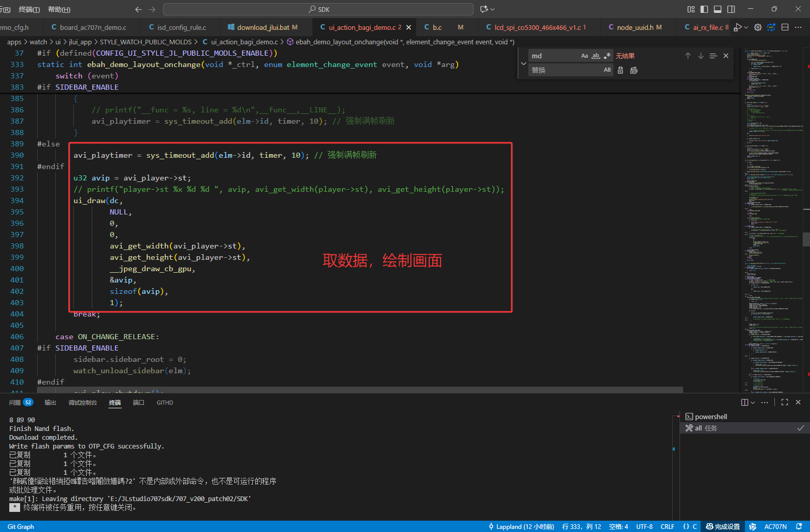Select the CRLF line ending indicator
Screen dimensions: 810x532
tap(667, 526)
